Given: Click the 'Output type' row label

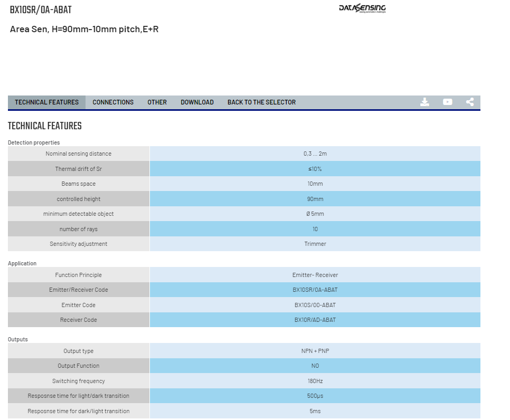Looking at the screenshot, I should [x=78, y=351].
